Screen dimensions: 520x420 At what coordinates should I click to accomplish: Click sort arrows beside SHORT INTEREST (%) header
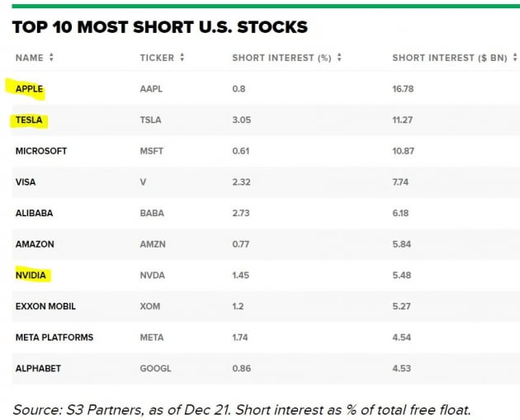(339, 58)
